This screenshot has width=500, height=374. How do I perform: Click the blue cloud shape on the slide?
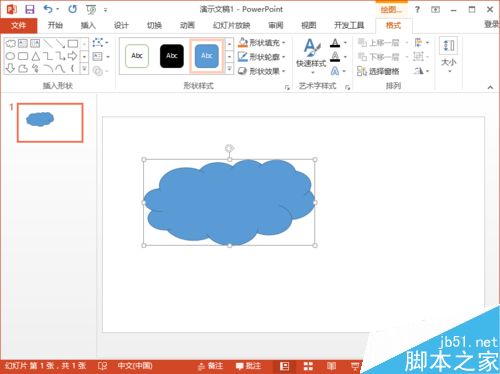pyautogui.click(x=229, y=202)
